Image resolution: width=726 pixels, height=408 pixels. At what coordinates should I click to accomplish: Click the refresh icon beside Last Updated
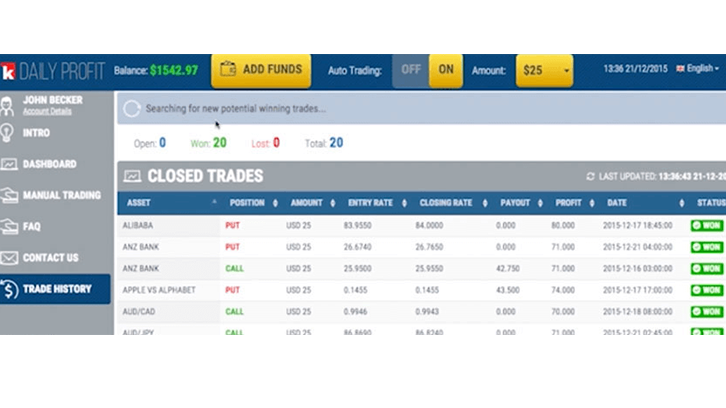click(590, 176)
